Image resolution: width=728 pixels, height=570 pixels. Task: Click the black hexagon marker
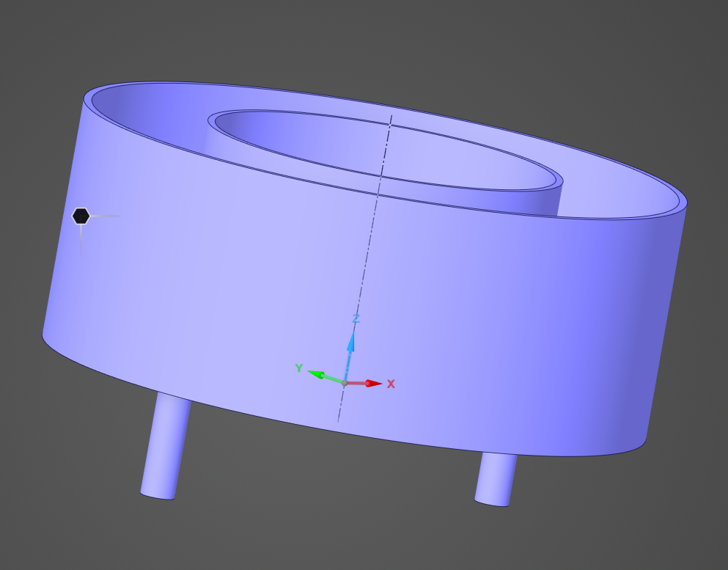81,216
